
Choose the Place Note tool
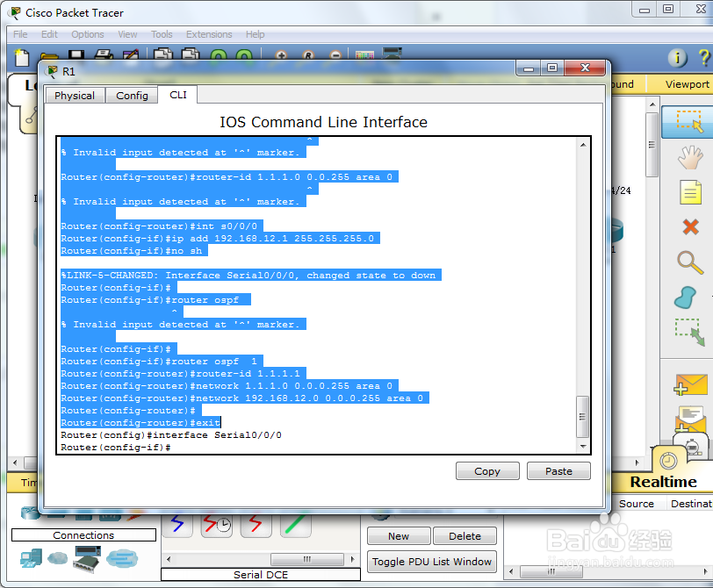[x=690, y=192]
